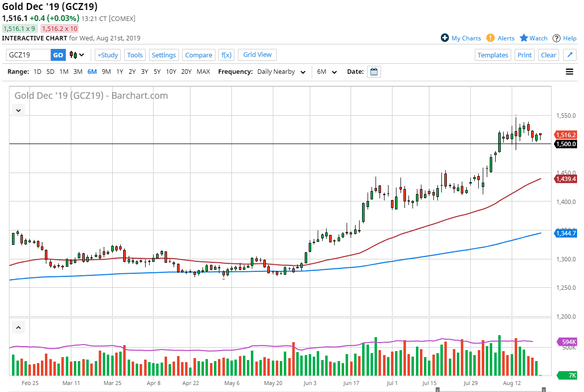Click the GCZ19 symbol input field
The image size is (584, 392).
(x=28, y=55)
